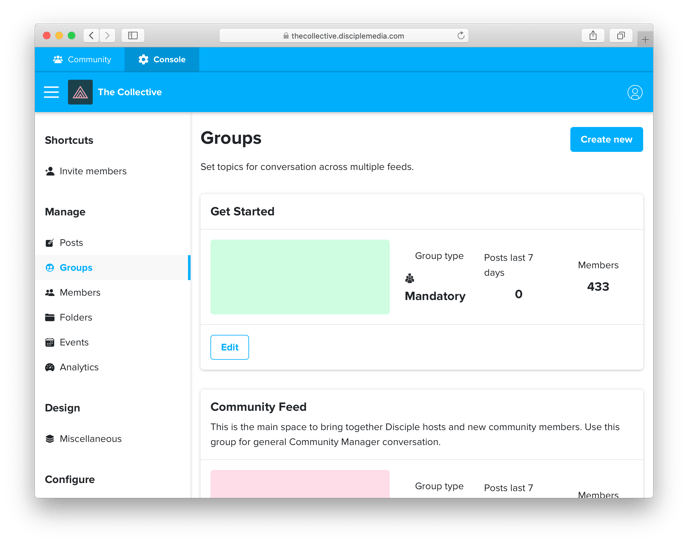
Task: Reload the page with refresh icon
Action: (461, 36)
